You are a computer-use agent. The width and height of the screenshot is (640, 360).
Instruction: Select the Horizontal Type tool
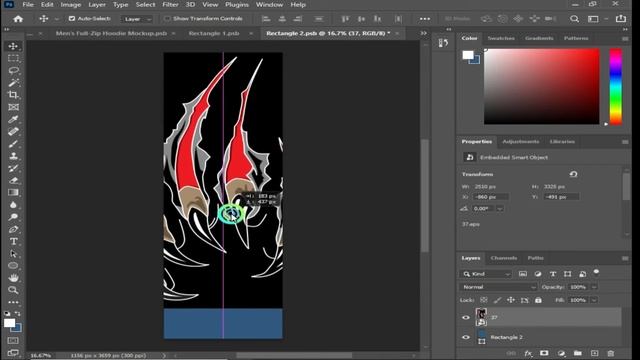coord(13,241)
